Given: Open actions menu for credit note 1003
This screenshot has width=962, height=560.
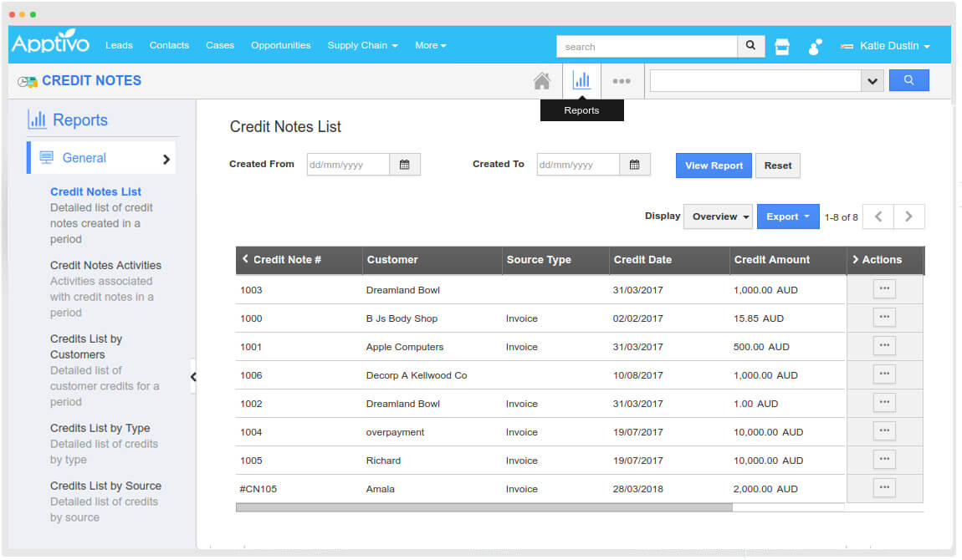Looking at the screenshot, I should pos(884,289).
